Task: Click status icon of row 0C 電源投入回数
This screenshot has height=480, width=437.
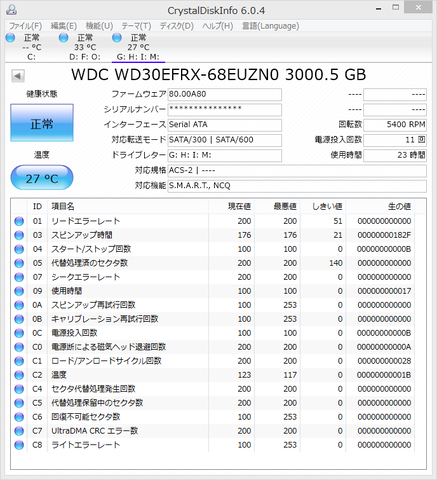Action: [19, 333]
